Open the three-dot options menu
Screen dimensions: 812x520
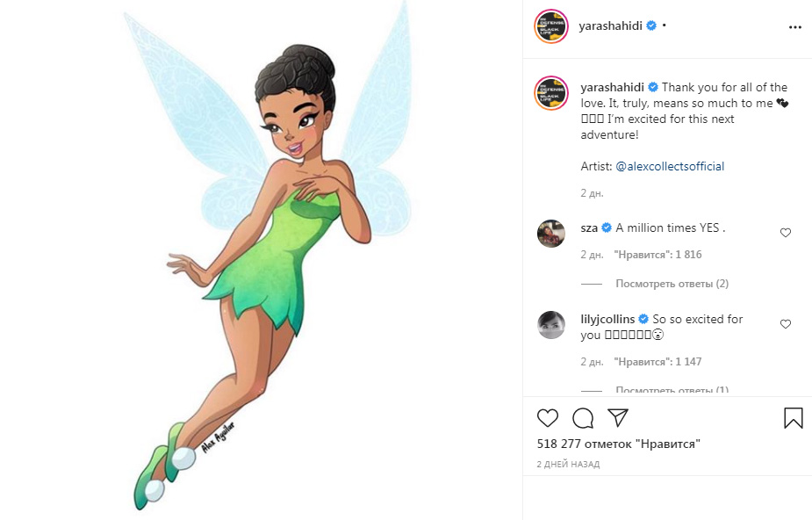point(795,26)
